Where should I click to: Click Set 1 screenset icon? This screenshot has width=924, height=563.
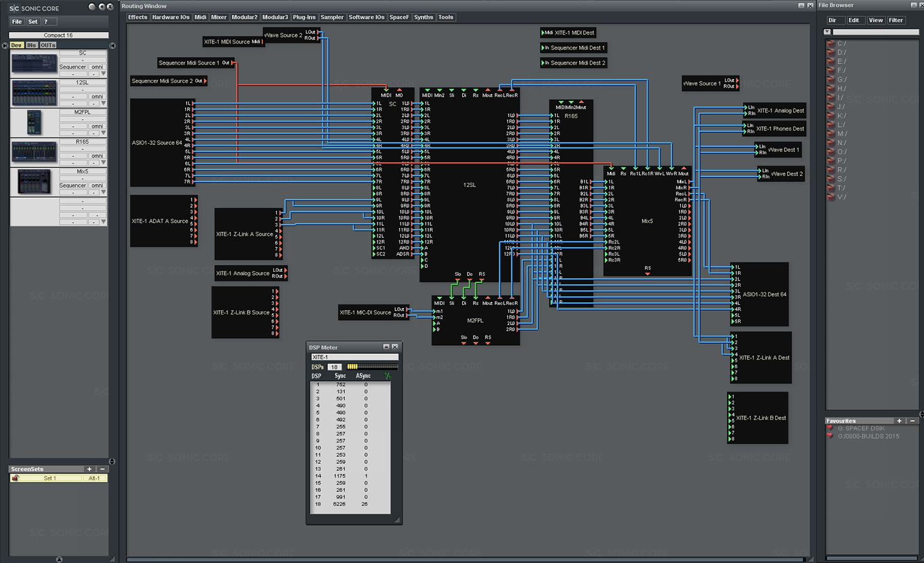16,478
